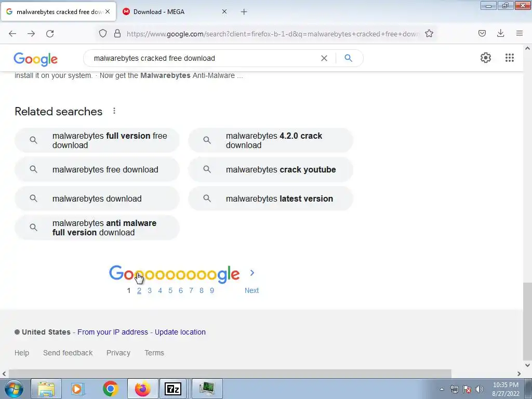Image resolution: width=532 pixels, height=399 pixels.
Task: Search malwarebytes free download suggestion
Action: pos(97,169)
